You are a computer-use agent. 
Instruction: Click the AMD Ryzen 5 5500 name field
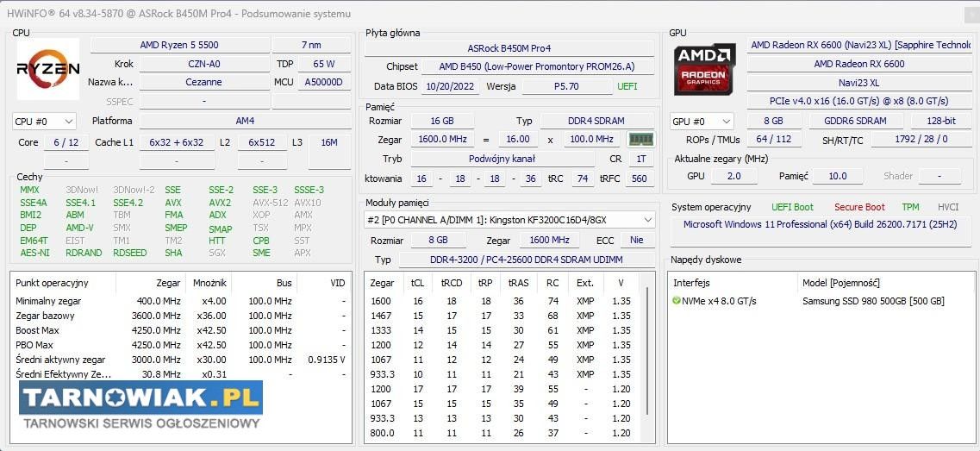(178, 45)
